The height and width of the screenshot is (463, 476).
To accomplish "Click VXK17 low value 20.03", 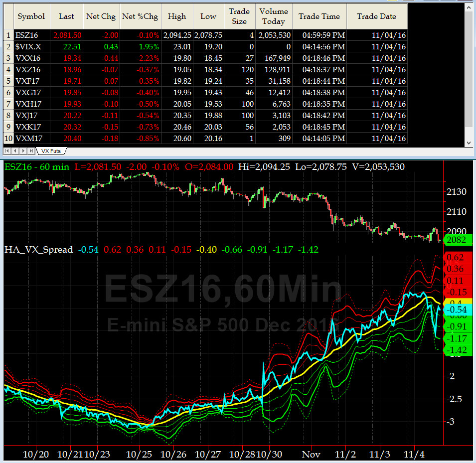I will pos(208,127).
